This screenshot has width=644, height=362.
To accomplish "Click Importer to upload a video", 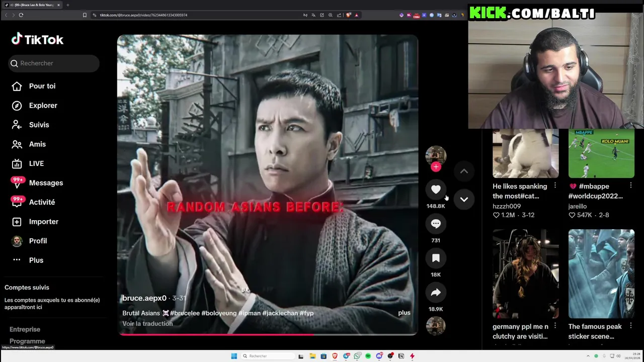I will tap(43, 222).
